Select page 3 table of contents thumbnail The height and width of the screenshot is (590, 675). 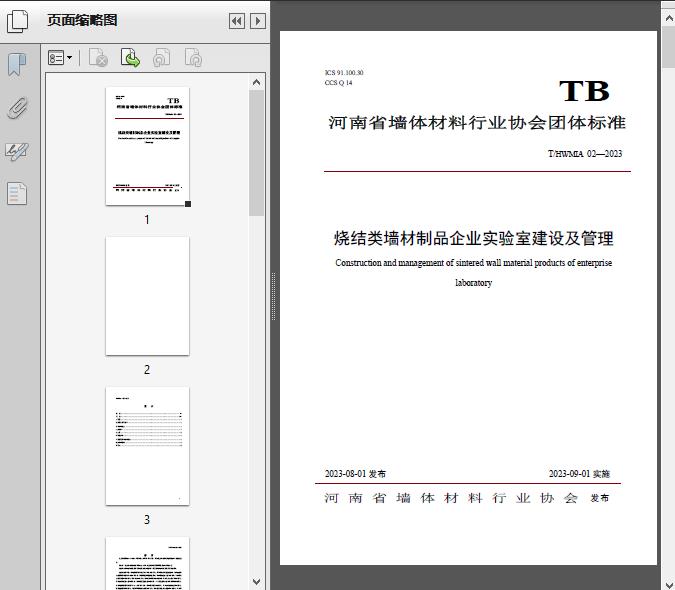click(x=147, y=446)
